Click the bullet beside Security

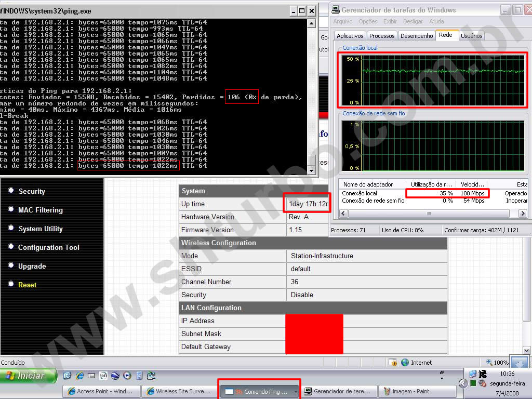coord(11,190)
